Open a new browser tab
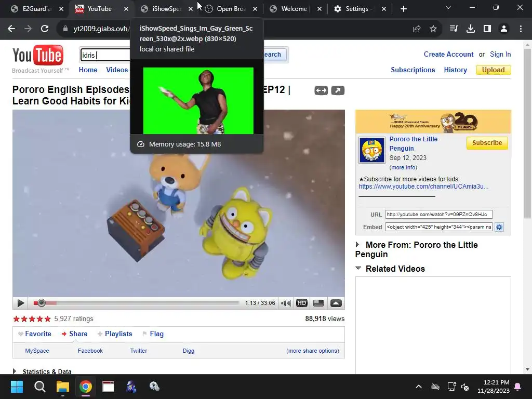Screen dimensions: 532x399 (403, 9)
